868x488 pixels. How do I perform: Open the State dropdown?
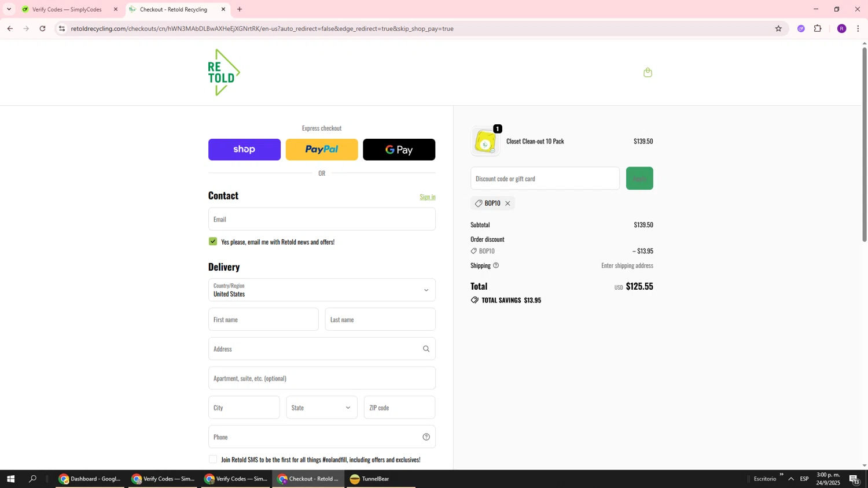click(322, 408)
